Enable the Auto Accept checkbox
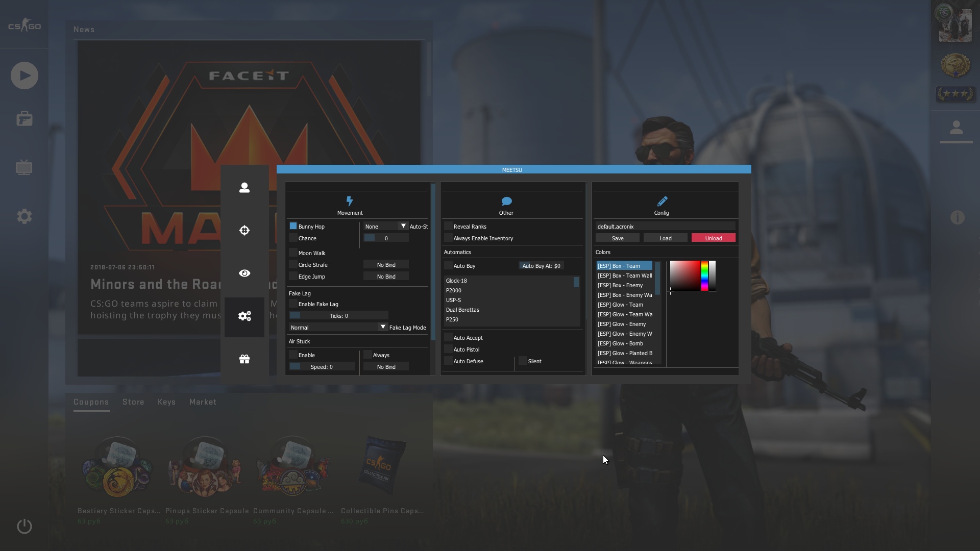The width and height of the screenshot is (980, 551). coord(448,337)
